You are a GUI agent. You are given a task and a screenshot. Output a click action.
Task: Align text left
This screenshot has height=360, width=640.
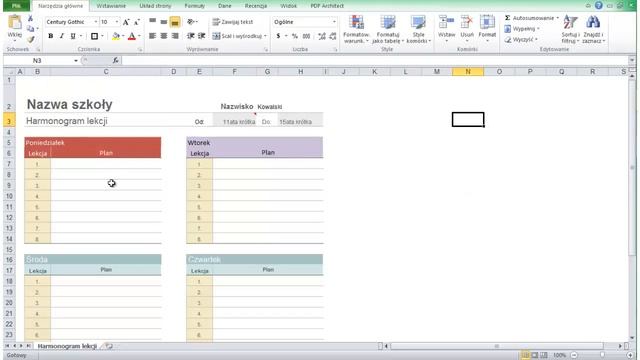click(153, 36)
